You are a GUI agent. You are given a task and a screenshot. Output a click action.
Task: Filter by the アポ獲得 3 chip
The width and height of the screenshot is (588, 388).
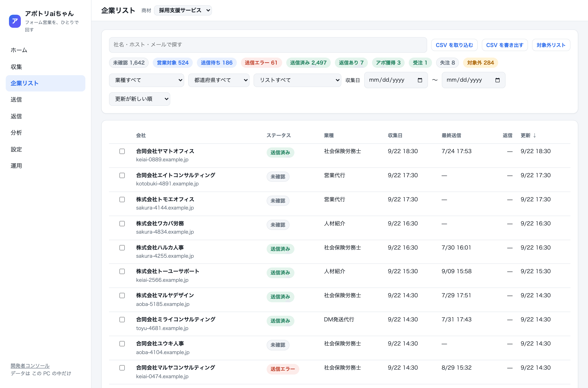(388, 63)
